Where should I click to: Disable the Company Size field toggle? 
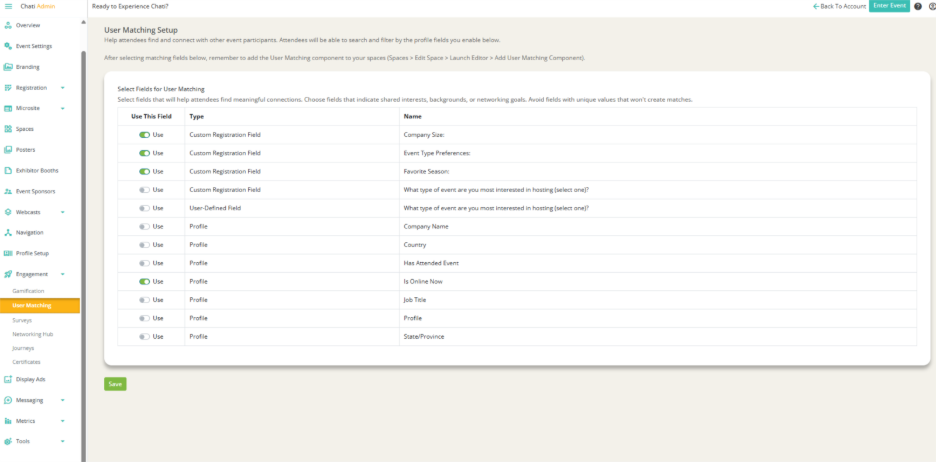click(x=144, y=135)
